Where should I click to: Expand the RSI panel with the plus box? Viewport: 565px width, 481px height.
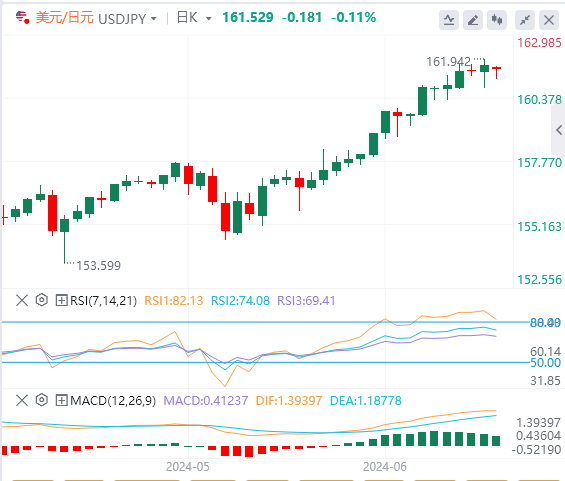[x=61, y=300]
